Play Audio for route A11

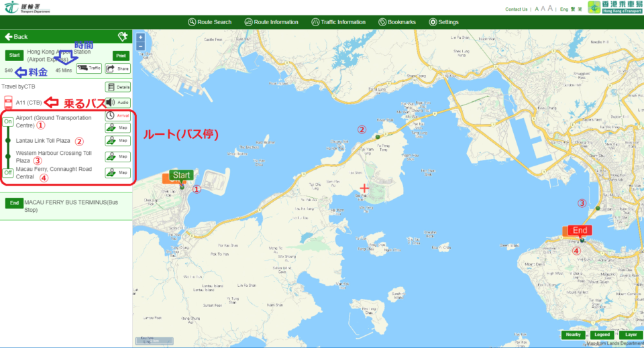pos(117,103)
